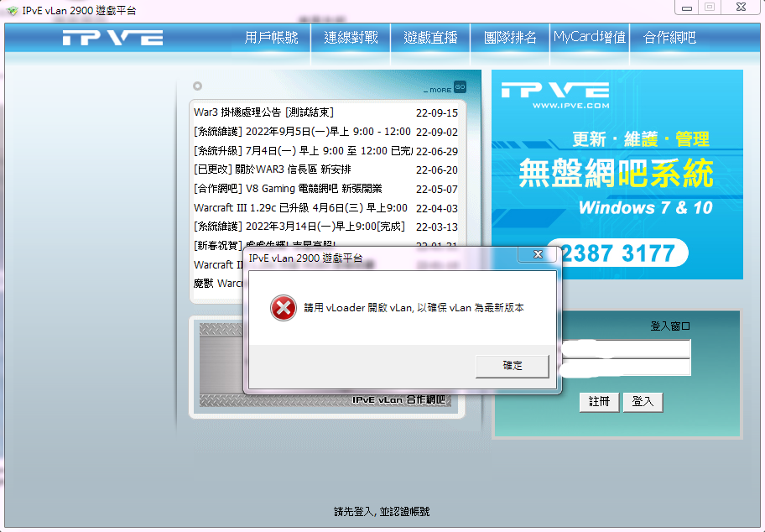
Task: Open the 連線對戰 menu tab
Action: [x=351, y=38]
